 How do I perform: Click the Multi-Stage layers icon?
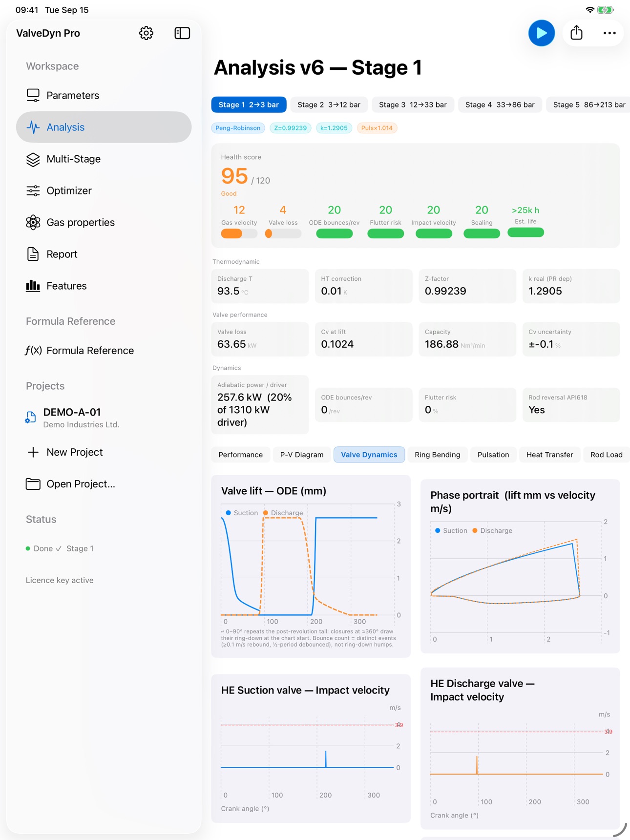pos(33,159)
